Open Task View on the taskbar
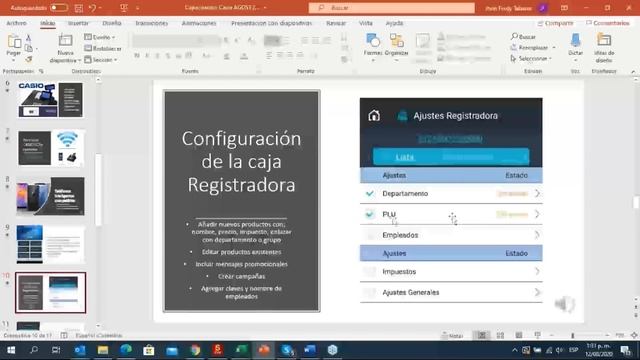 (x=56, y=350)
